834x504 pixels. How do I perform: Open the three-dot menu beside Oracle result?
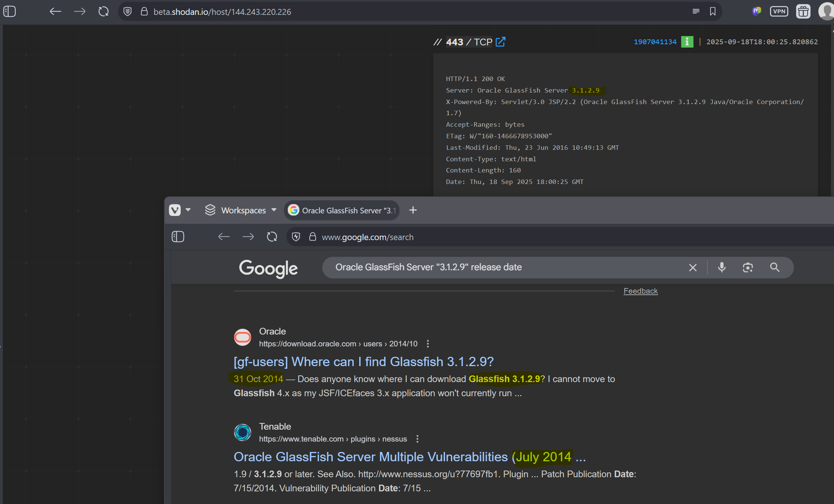(428, 344)
